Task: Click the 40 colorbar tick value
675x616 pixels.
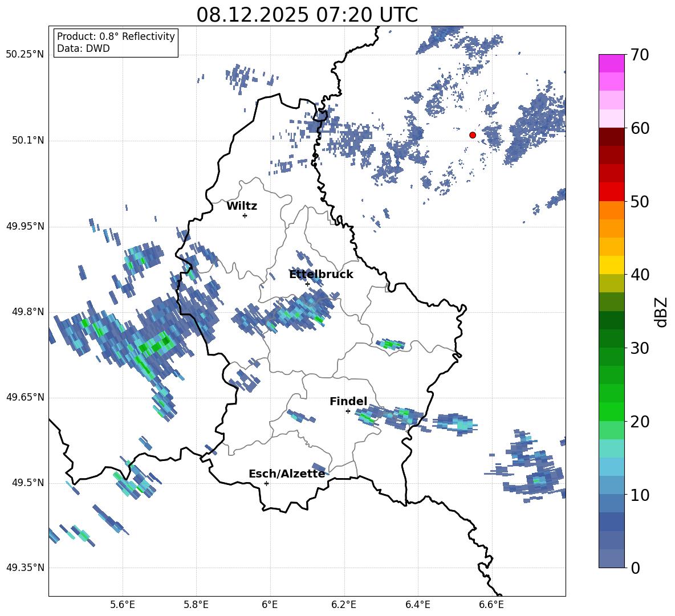Action: click(640, 275)
